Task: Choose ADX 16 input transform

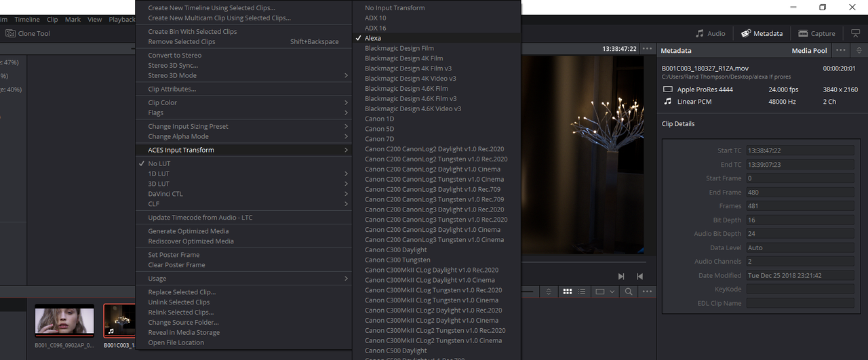Action: tap(437, 28)
